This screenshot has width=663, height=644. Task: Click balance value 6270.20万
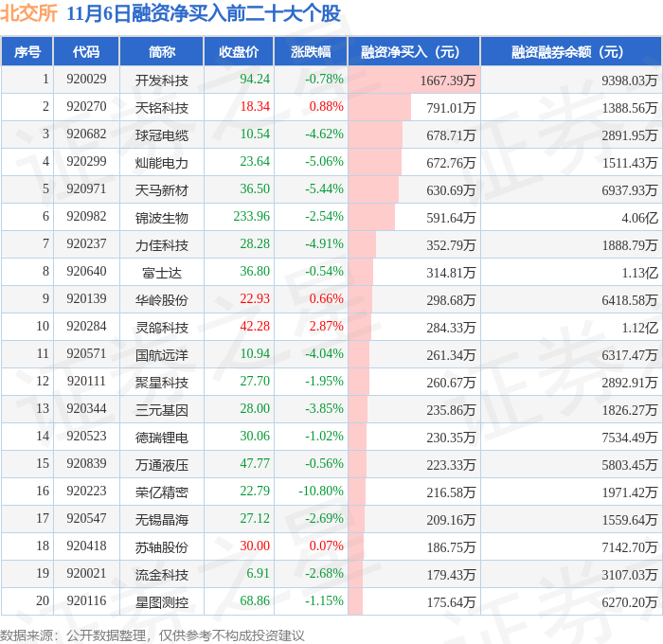pos(630,602)
